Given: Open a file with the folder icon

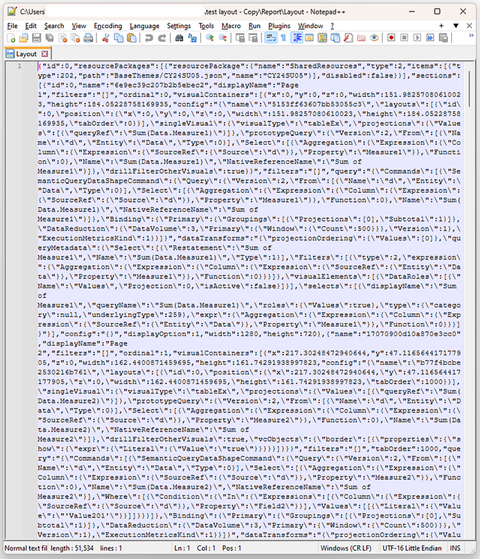Looking at the screenshot, I should click(24, 38).
